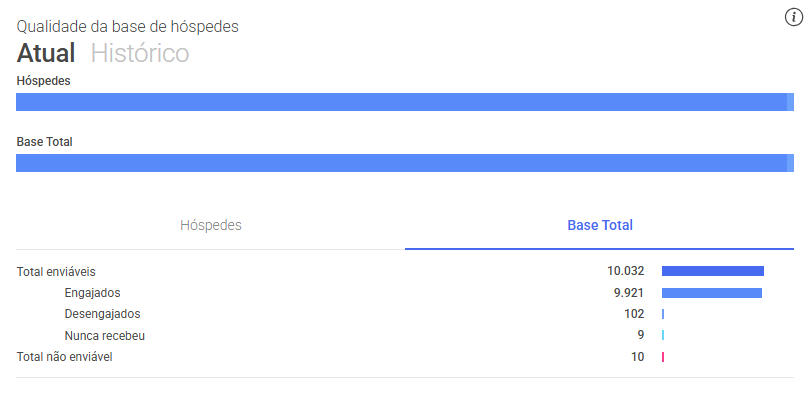Click the Qualidade da base de hóspedes title
812x395 pixels.
127,26
